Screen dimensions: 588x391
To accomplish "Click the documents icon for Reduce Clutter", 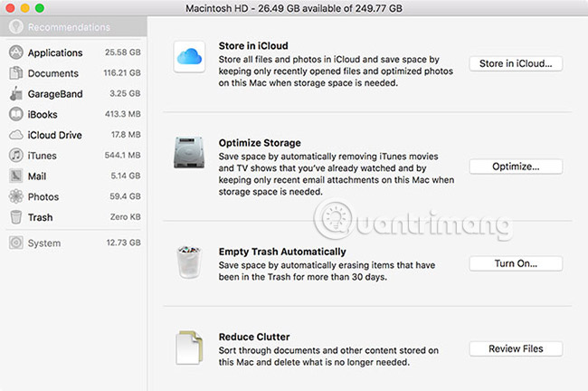I will tap(189, 348).
